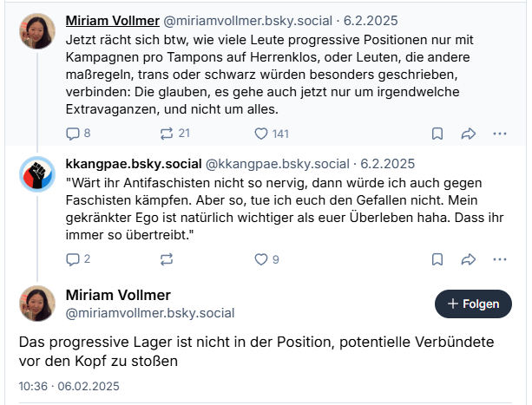Repost Miriam Vollmer's post with 21 reposts
532x405 pixels.
click(167, 133)
